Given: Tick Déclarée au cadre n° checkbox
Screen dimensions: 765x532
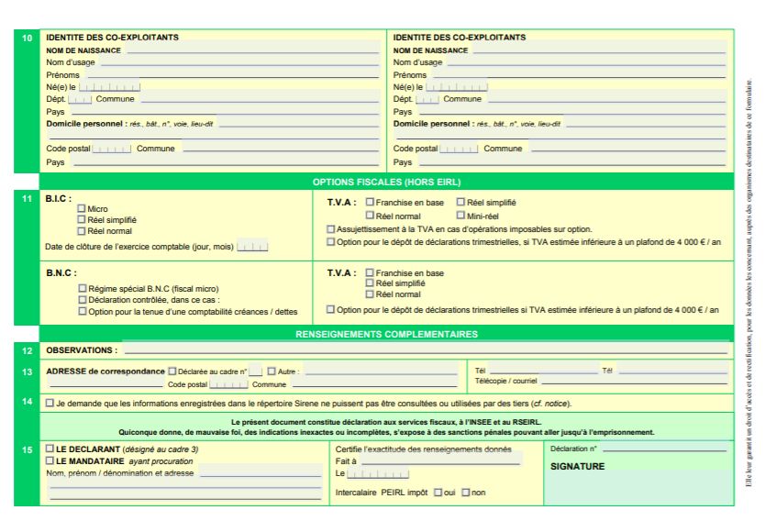Looking at the screenshot, I should [172, 371].
